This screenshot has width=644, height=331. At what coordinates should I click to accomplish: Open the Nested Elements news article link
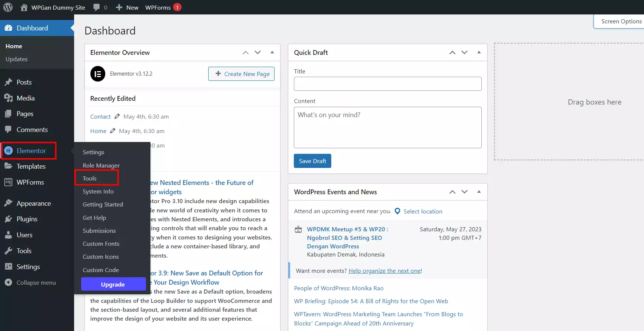pyautogui.click(x=202, y=187)
